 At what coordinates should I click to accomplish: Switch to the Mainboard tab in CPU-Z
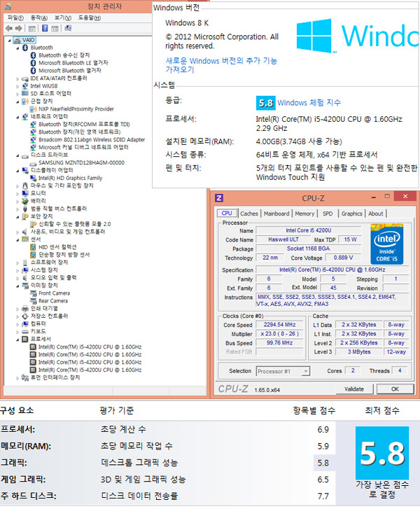coord(276,214)
